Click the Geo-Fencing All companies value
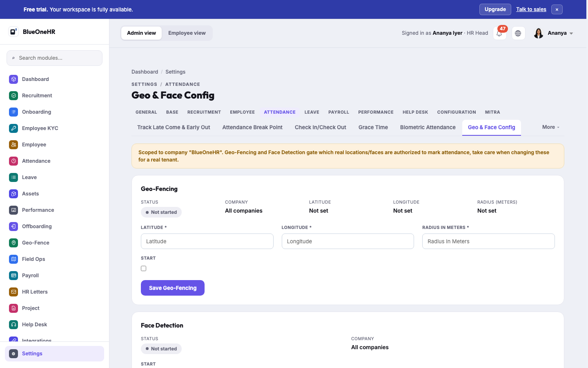Viewport: 588px width, 368px height. [x=244, y=211]
